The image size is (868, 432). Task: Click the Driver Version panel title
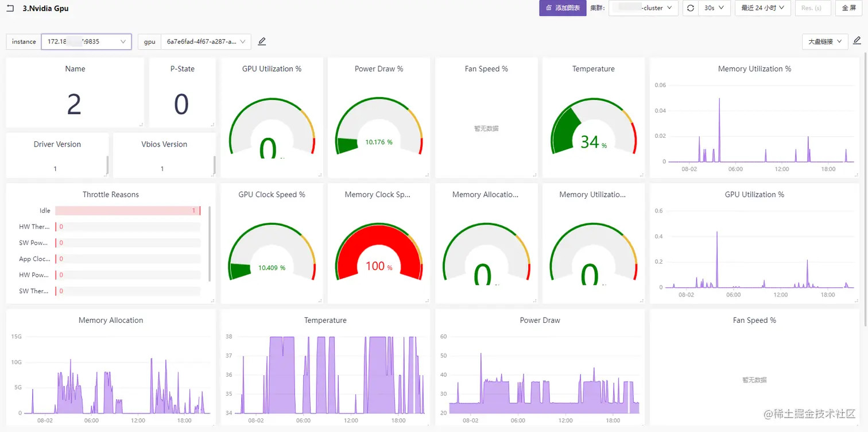click(57, 144)
